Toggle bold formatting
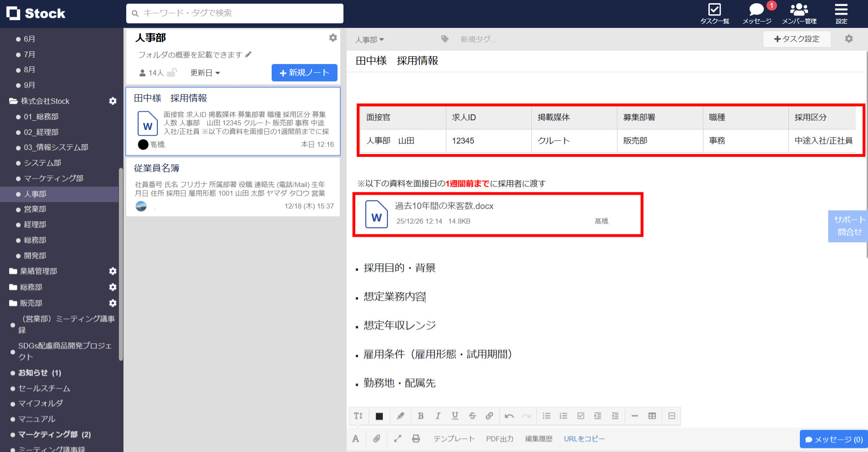The width and height of the screenshot is (868, 452). point(420,416)
